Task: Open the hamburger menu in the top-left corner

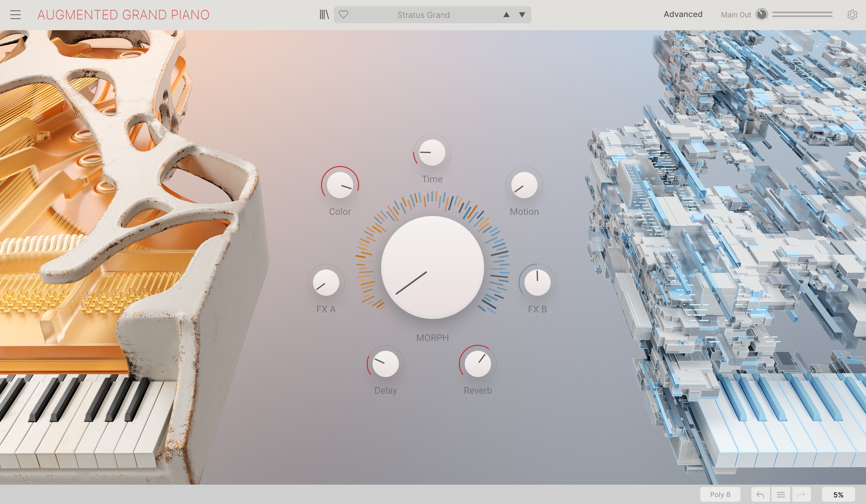Action: coord(16,14)
